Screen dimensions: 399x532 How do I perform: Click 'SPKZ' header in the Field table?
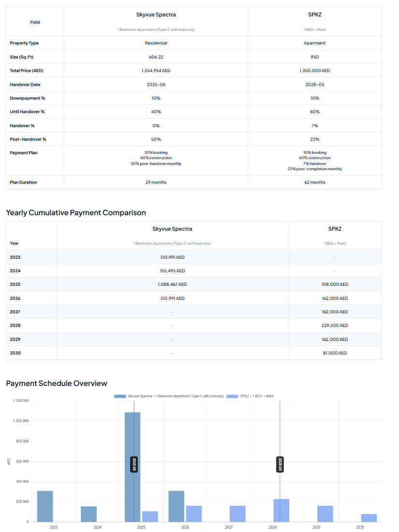[315, 15]
